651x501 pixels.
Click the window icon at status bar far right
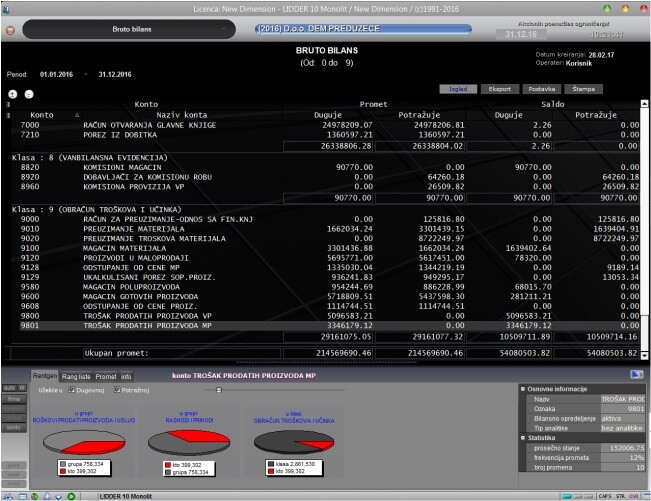[x=646, y=496]
